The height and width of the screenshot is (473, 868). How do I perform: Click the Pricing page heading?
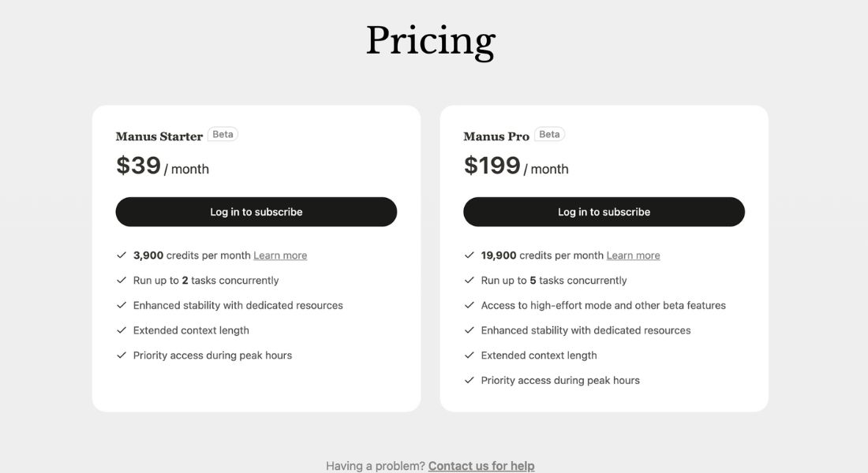click(431, 41)
